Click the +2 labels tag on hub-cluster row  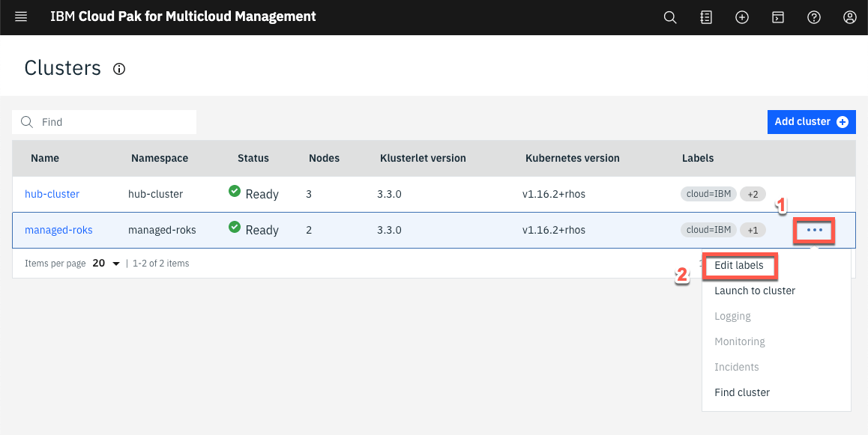coord(753,193)
